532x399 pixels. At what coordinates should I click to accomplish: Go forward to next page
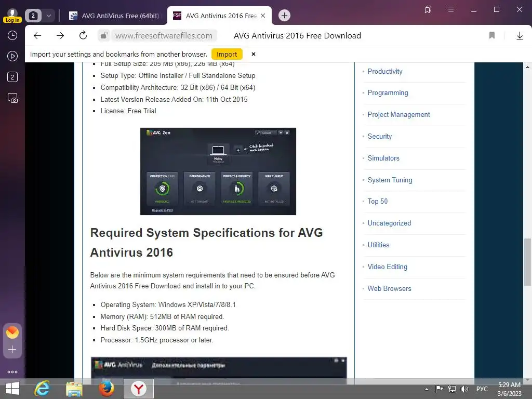point(60,36)
